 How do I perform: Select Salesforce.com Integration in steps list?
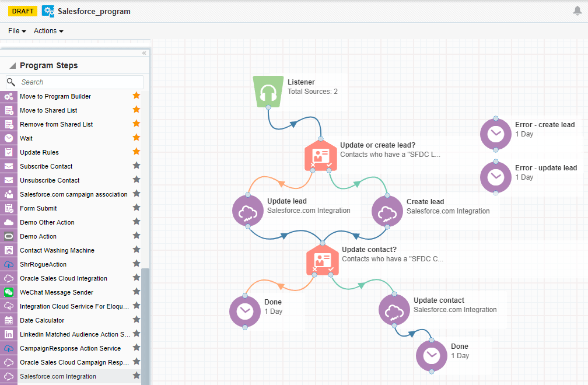coord(58,376)
